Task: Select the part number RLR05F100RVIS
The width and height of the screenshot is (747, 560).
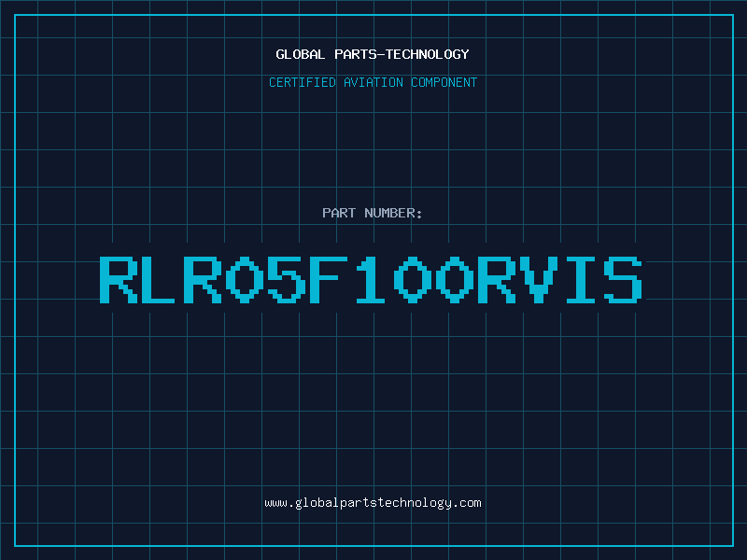Action: (x=371, y=280)
